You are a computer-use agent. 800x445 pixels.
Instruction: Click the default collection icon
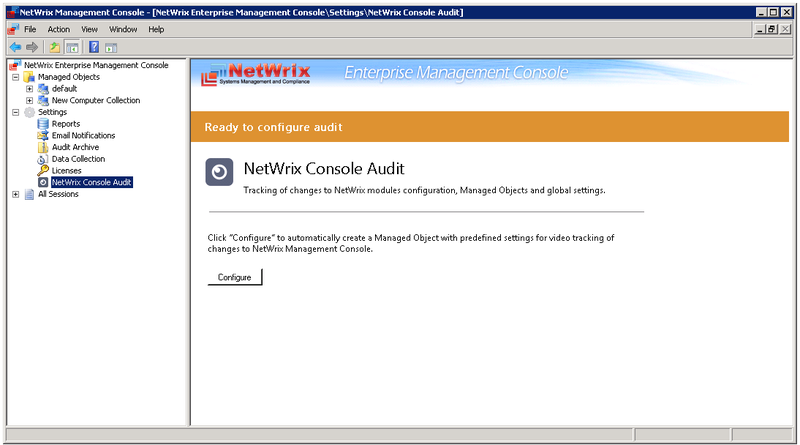pyautogui.click(x=43, y=89)
